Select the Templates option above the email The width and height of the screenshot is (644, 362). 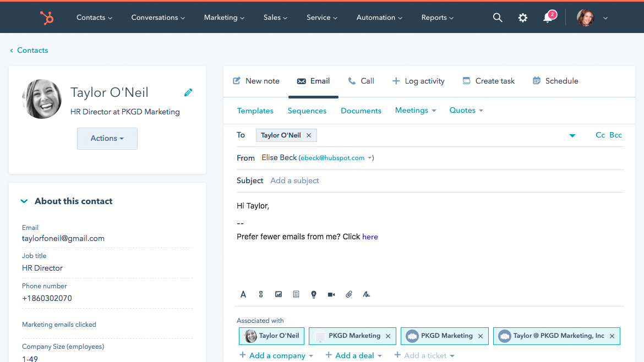tap(255, 110)
